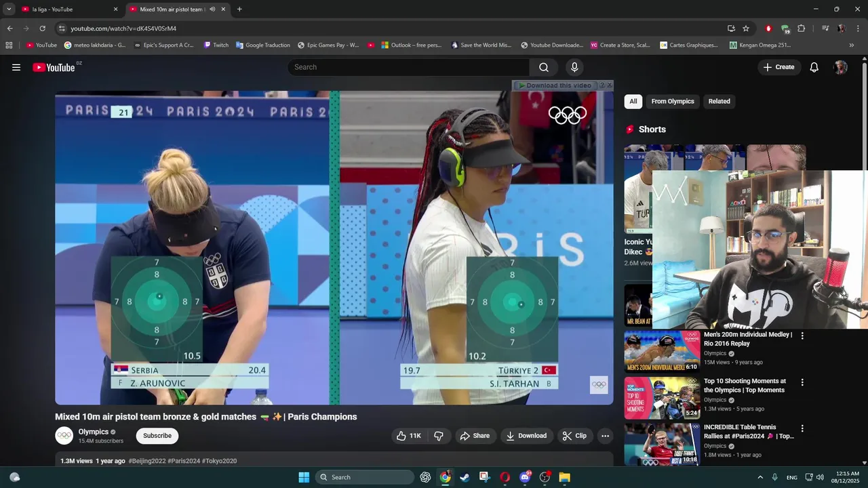Select the All filter chip
The height and width of the screenshot is (488, 868).
(633, 101)
